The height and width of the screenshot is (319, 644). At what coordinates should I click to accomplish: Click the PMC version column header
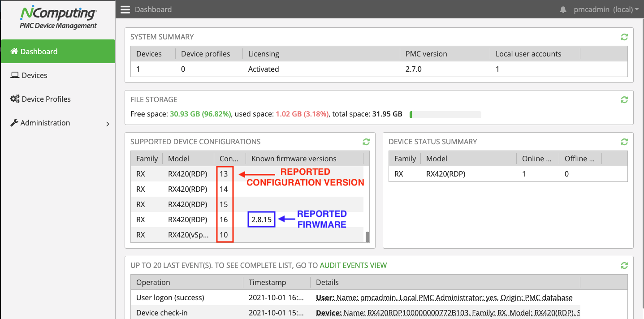[445, 54]
